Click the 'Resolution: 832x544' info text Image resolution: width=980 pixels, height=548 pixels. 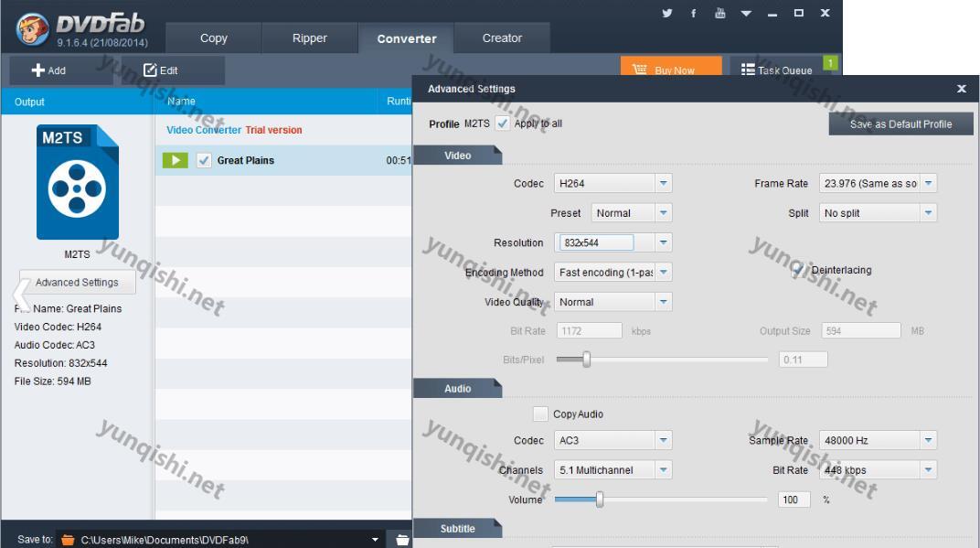pyautogui.click(x=60, y=363)
